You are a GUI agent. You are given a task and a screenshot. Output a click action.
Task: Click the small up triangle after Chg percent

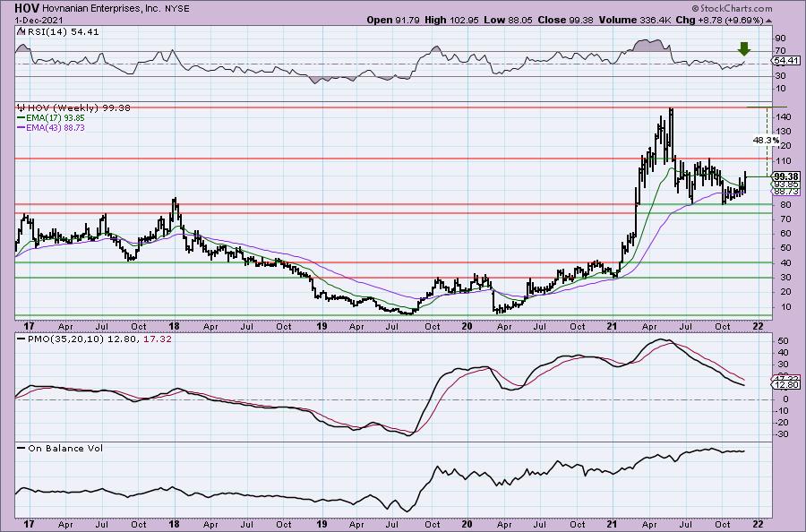pos(768,21)
